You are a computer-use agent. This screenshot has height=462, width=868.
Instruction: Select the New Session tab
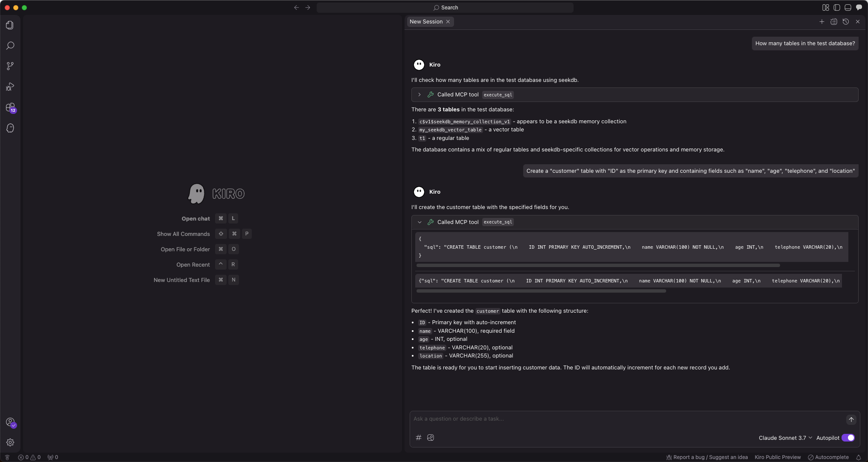click(x=426, y=22)
